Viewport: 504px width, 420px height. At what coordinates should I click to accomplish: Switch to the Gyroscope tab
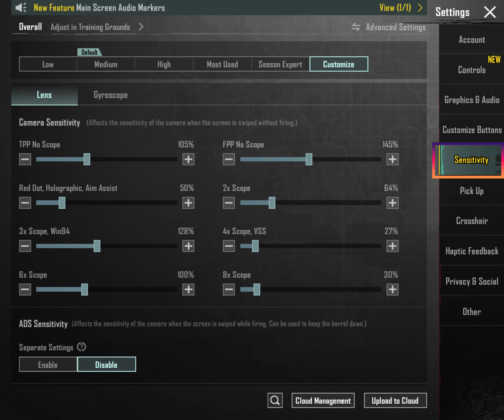click(x=110, y=95)
